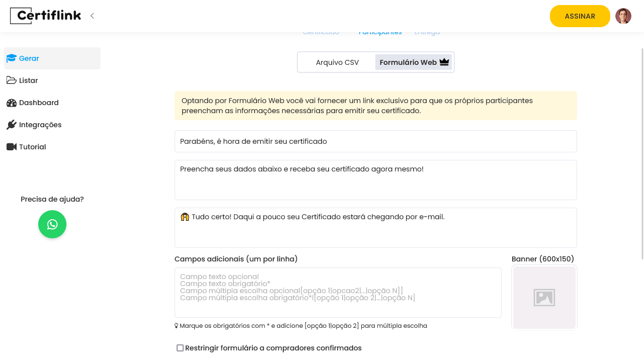Click the graduation cap Gerar icon

click(x=12, y=58)
